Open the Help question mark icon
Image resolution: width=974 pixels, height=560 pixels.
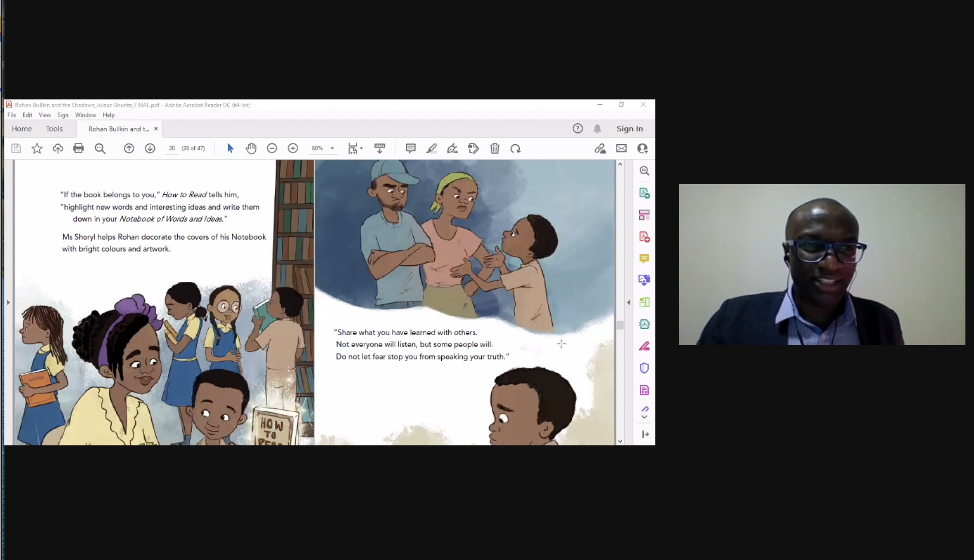pyautogui.click(x=578, y=128)
